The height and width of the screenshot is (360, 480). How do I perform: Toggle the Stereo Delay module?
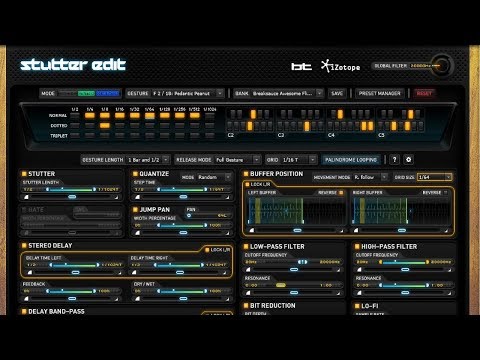pos(24,246)
